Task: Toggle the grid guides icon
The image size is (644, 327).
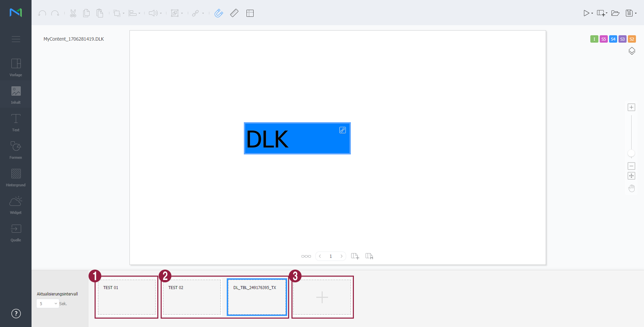Action: tap(250, 13)
